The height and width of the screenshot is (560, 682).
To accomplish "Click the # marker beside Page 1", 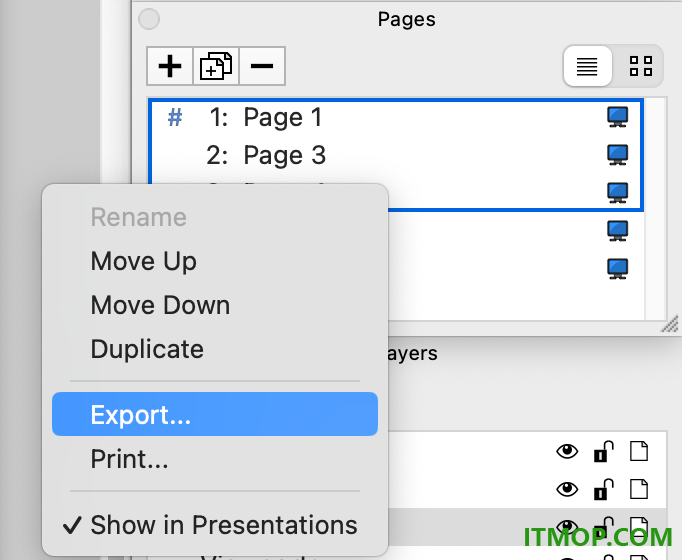I will point(175,117).
